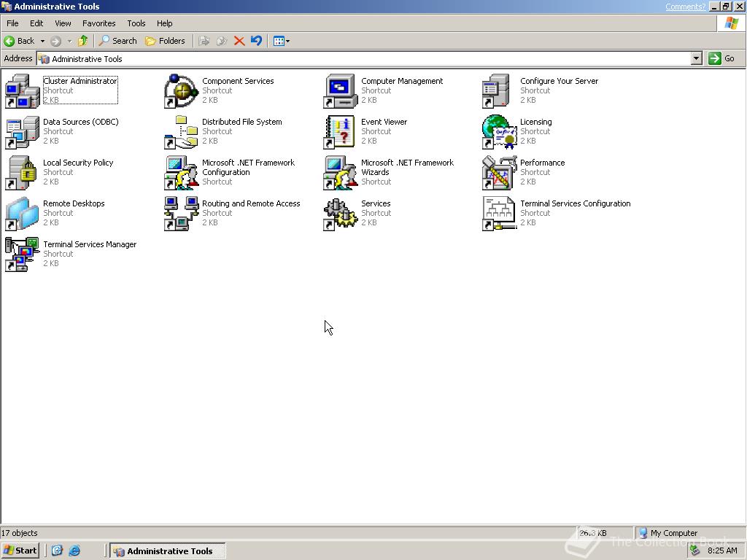Select the Remote Desktops icon
Viewport: 747px width, 560px height.
tap(22, 214)
